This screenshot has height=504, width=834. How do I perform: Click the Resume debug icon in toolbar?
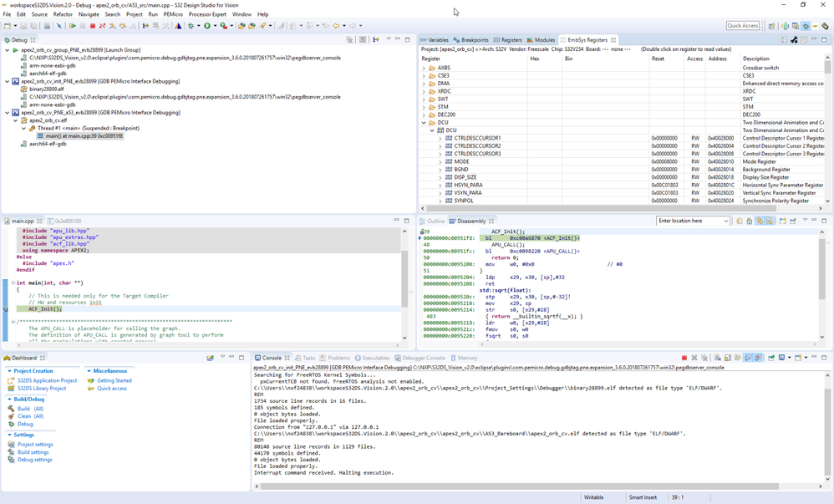point(73,26)
